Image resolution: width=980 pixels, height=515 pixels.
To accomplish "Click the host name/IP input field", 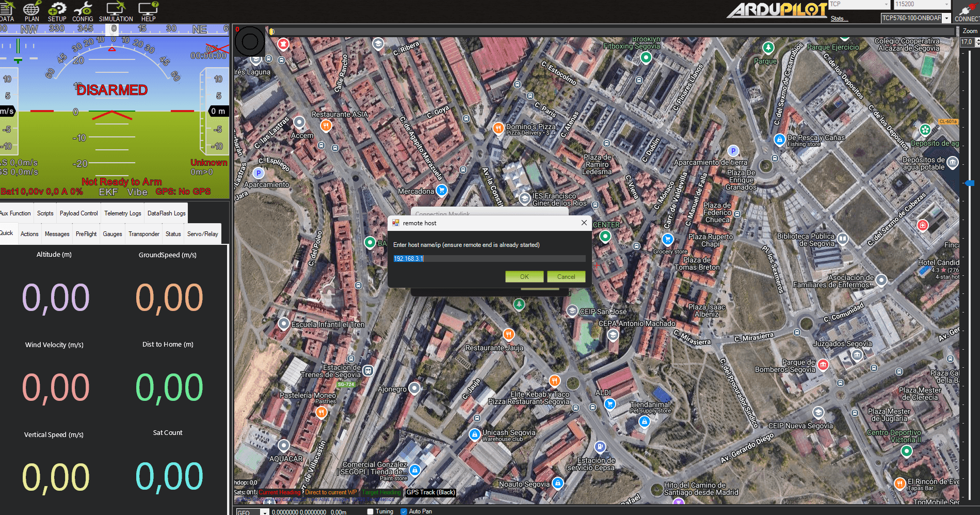I will [x=489, y=259].
